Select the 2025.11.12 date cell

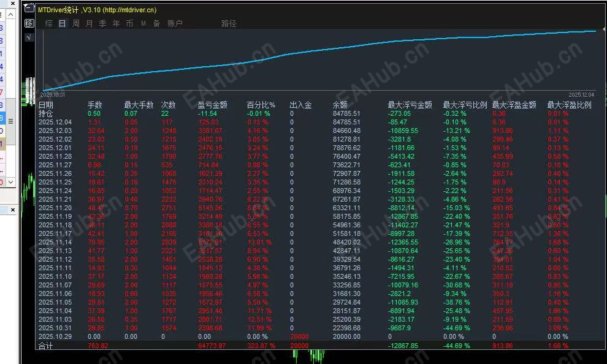click(x=55, y=259)
